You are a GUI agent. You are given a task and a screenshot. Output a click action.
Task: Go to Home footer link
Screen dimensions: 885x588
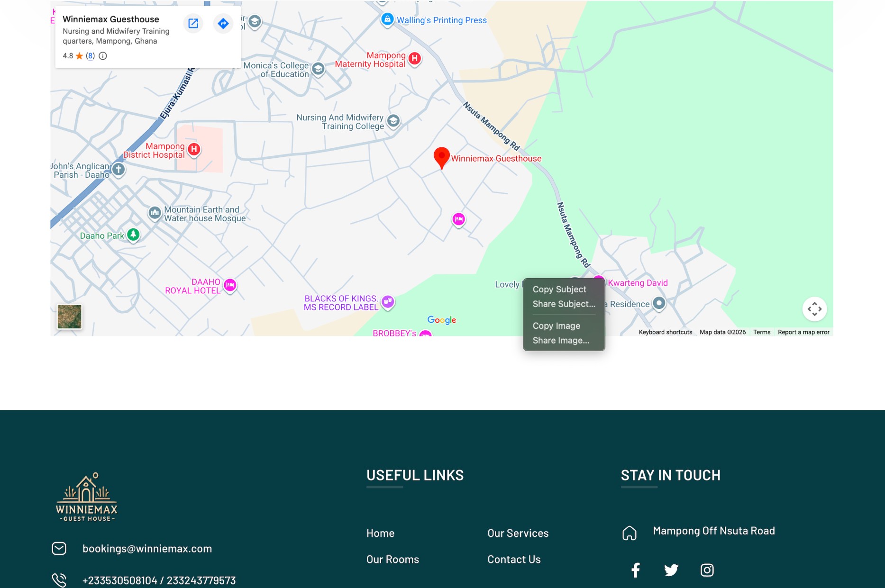[x=380, y=533]
